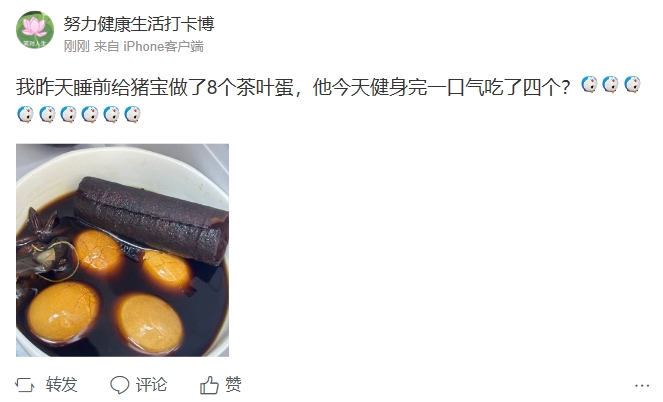Select the 评论 label
The image size is (663, 402).
coord(151,385)
